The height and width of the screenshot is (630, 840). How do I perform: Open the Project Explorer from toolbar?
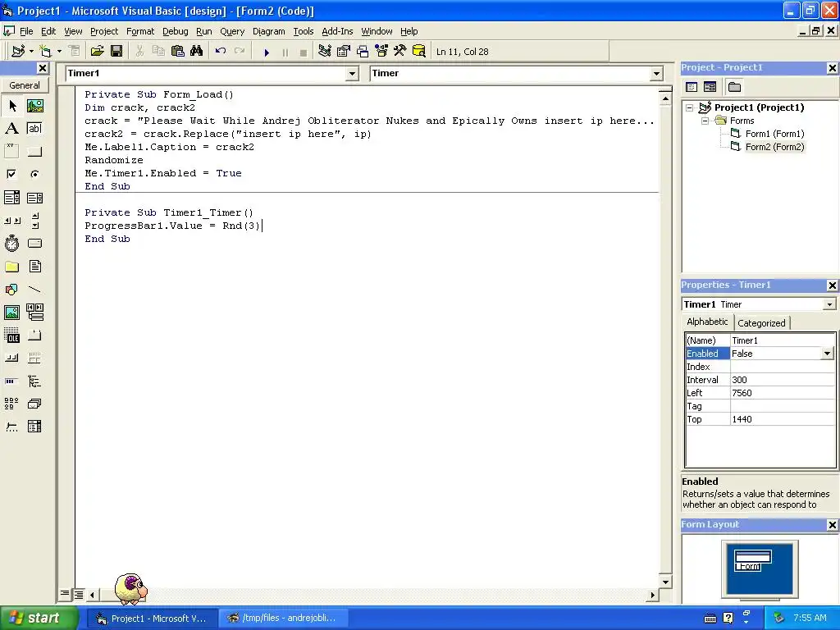point(325,52)
